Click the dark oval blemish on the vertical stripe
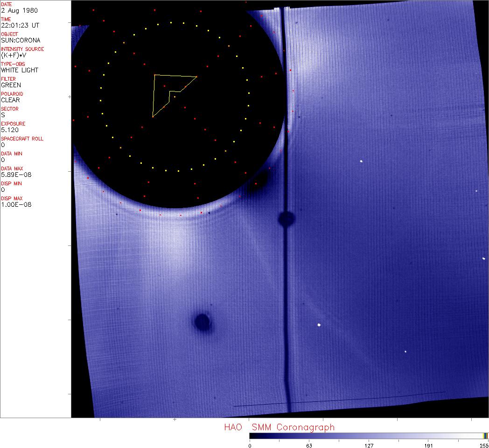 286,218
